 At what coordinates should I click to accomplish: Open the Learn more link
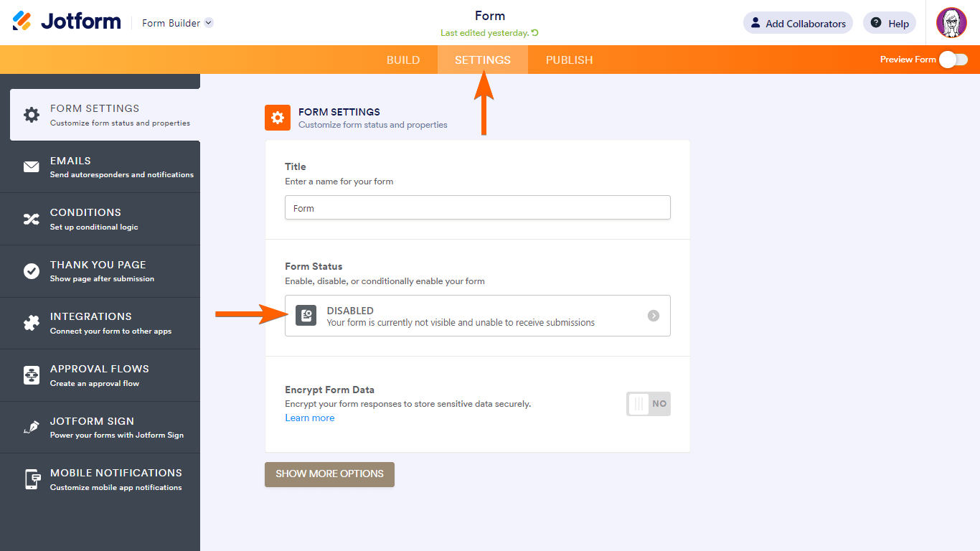[x=309, y=418]
